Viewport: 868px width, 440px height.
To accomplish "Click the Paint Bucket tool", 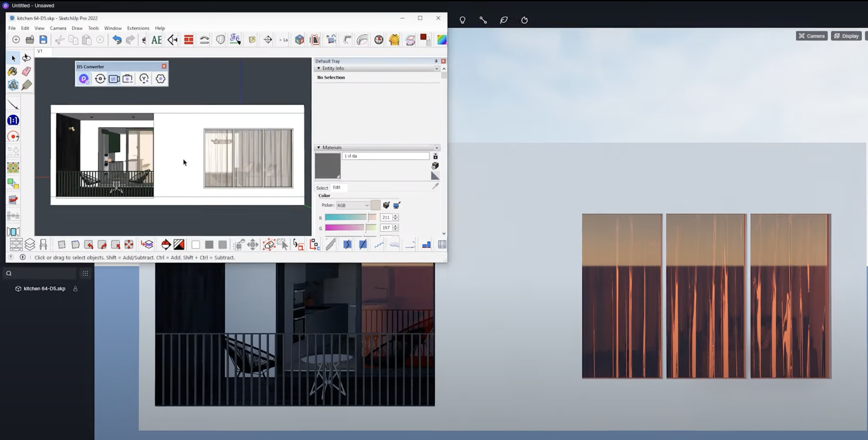I will tap(13, 71).
